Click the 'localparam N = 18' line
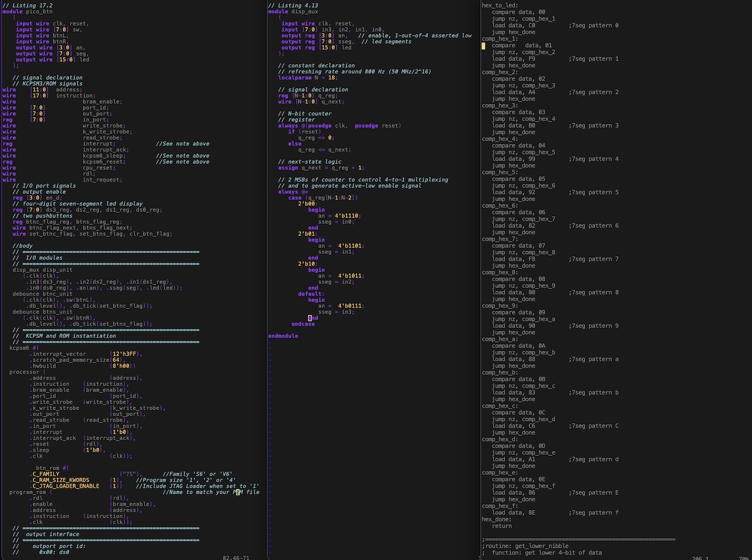This screenshot has height=560, width=752. pos(307,78)
